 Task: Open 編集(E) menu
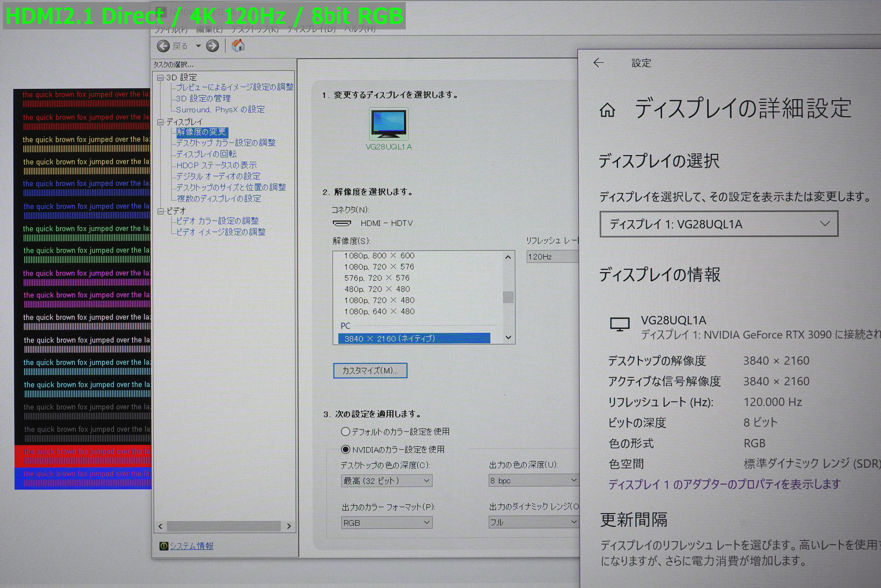coord(209,29)
